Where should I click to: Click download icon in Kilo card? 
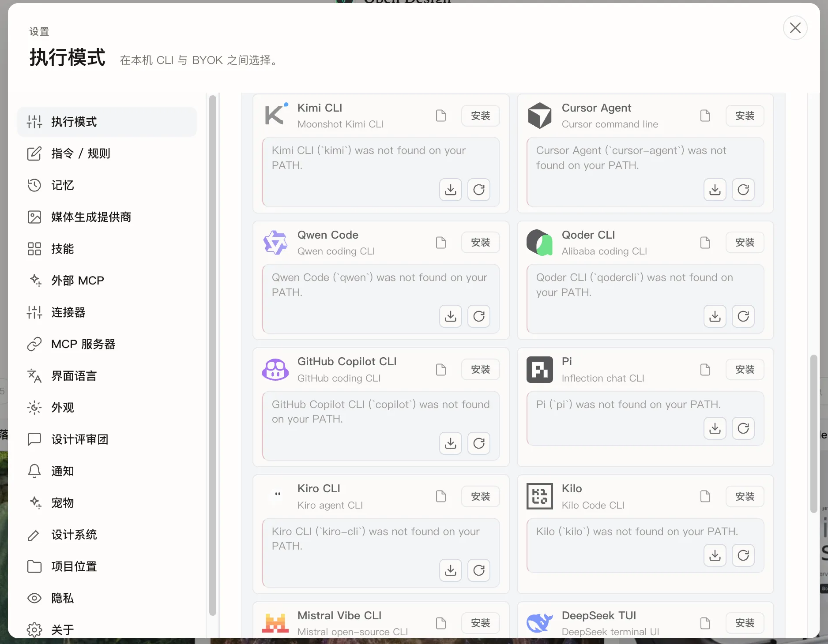coord(715,555)
